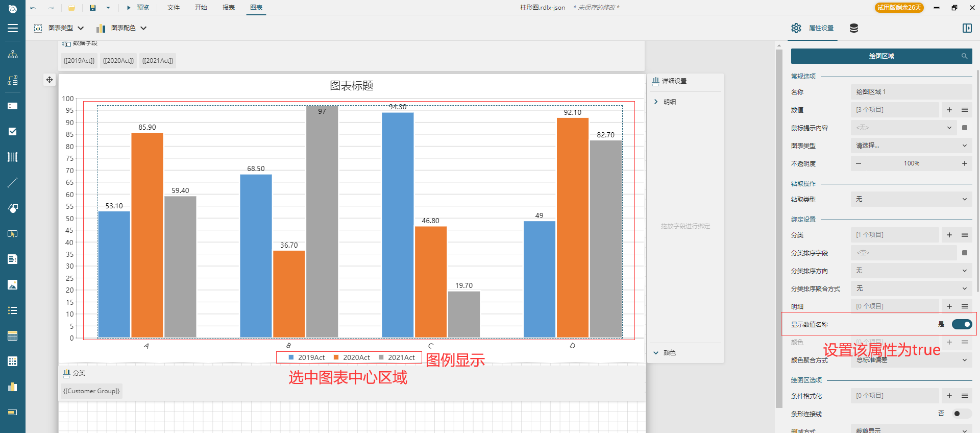The image size is (980, 433).
Task: Select the image tool in sidebar
Action: coord(13,284)
